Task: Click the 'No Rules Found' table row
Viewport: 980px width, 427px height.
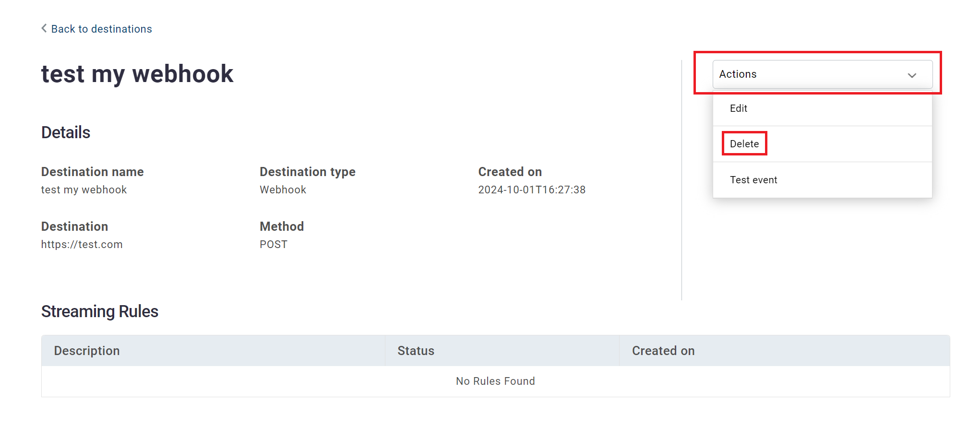Action: 495,381
